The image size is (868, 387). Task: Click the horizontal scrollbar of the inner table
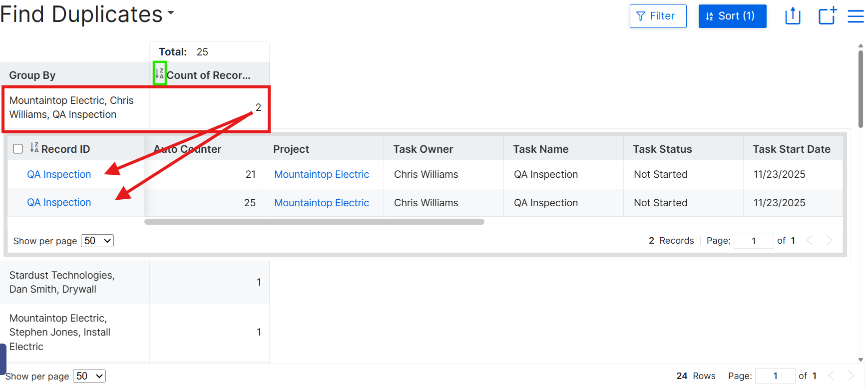tap(314, 222)
